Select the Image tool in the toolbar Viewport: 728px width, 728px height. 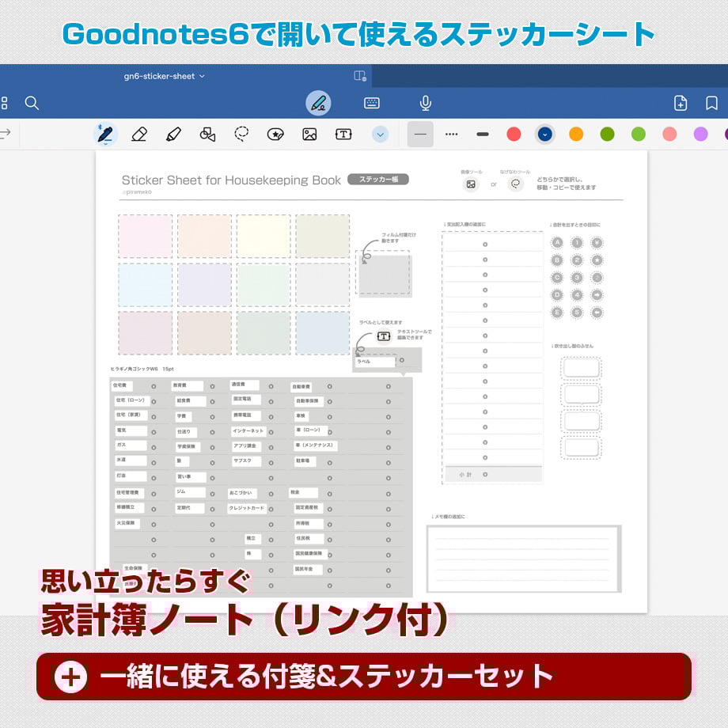click(309, 135)
